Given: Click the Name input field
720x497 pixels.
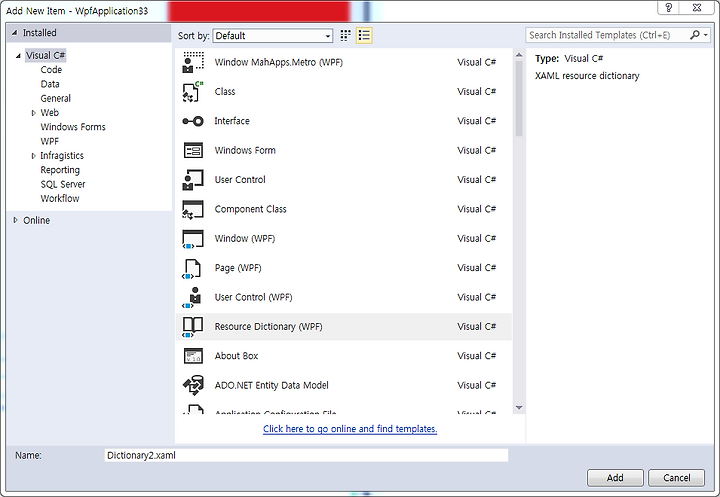Looking at the screenshot, I should point(306,455).
